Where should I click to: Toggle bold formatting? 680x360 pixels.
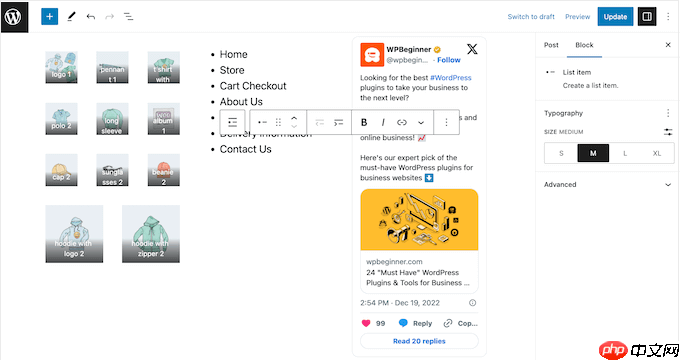[x=364, y=122]
